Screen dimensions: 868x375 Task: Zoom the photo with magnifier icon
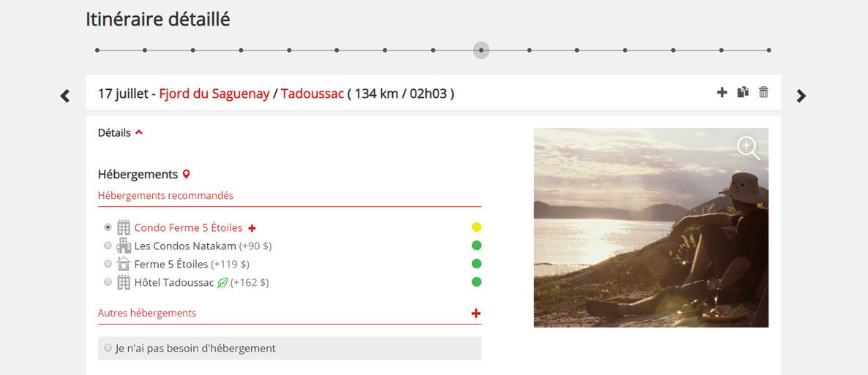(x=748, y=148)
